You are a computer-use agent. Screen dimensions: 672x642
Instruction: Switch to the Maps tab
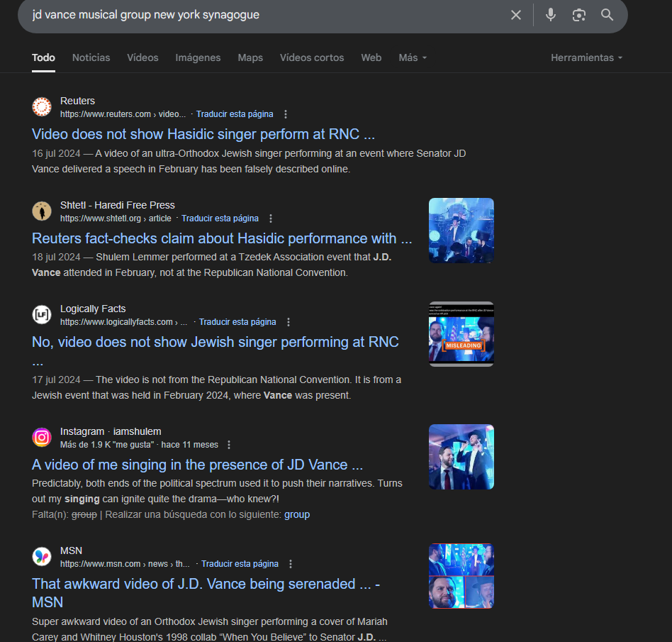pos(250,57)
